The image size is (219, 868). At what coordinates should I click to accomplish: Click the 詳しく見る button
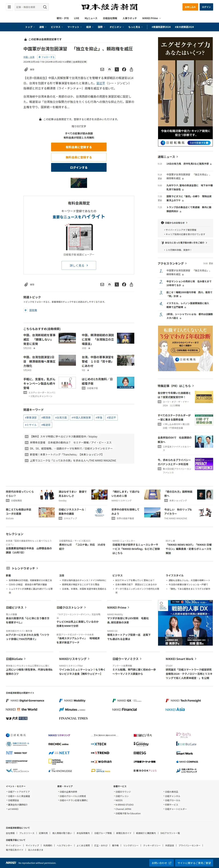pyautogui.click(x=79, y=266)
